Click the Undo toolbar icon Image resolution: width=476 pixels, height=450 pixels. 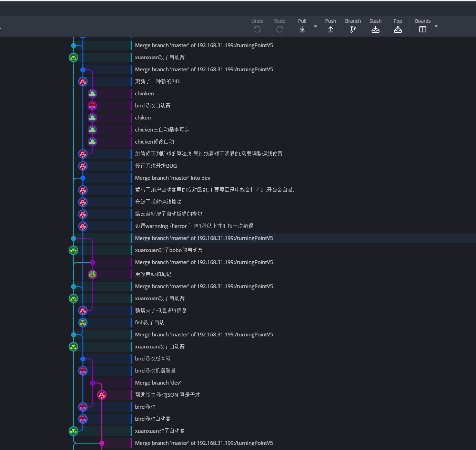257,29
